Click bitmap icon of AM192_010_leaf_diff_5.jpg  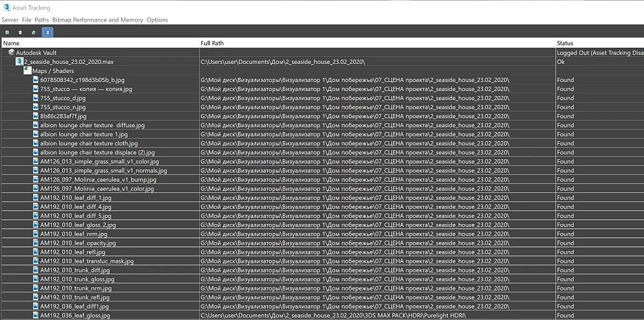(x=36, y=215)
